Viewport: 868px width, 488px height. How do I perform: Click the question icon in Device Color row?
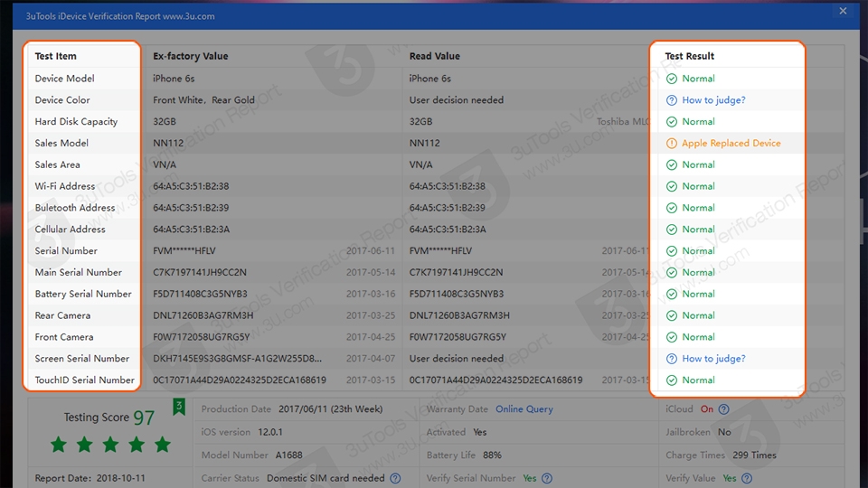672,100
